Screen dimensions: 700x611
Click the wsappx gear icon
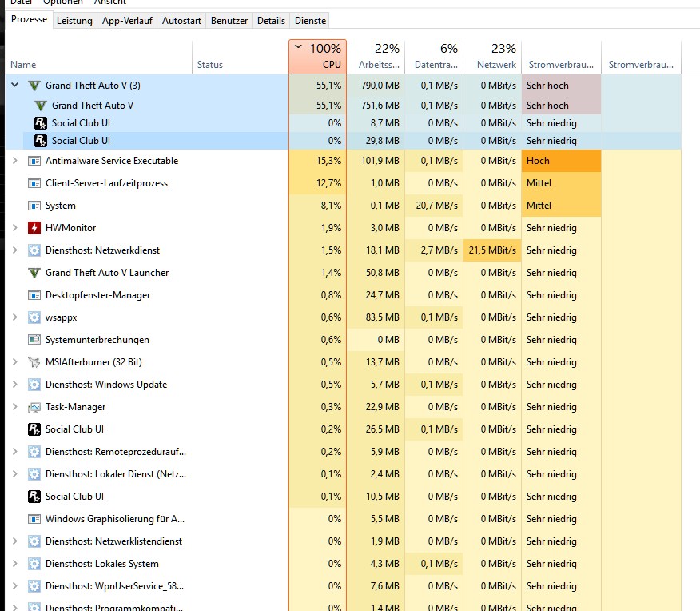click(x=34, y=317)
